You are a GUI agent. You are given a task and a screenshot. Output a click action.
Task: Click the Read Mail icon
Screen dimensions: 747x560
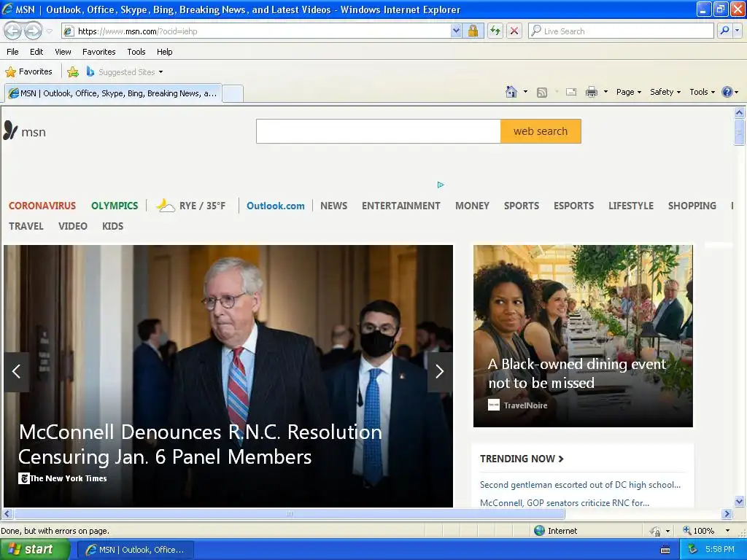[571, 92]
